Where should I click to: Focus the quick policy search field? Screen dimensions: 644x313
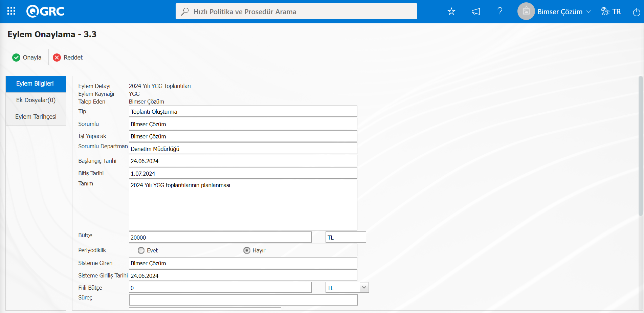tap(296, 12)
